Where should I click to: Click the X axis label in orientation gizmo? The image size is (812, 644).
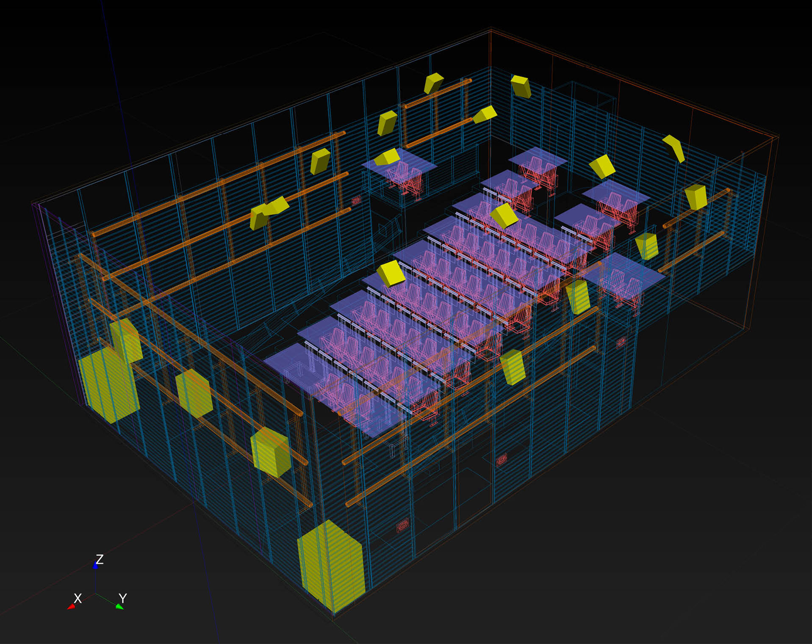click(x=78, y=598)
